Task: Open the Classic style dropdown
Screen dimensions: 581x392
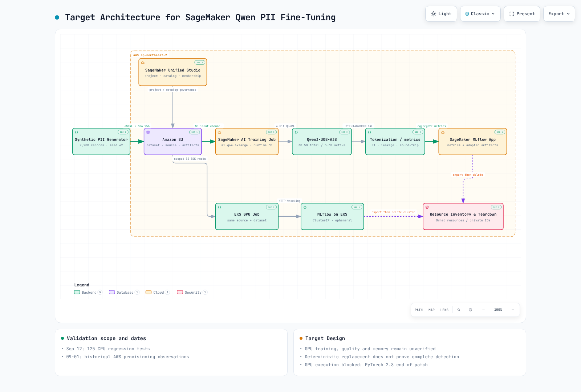Action: [x=480, y=14]
